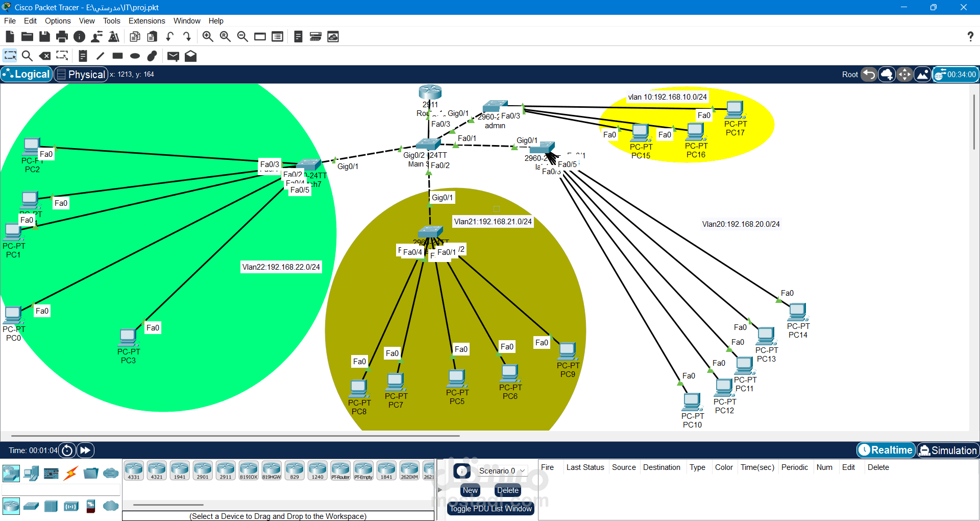Screen dimensions: 980x521
Task: Choose the Connections lightning category
Action: (x=71, y=473)
